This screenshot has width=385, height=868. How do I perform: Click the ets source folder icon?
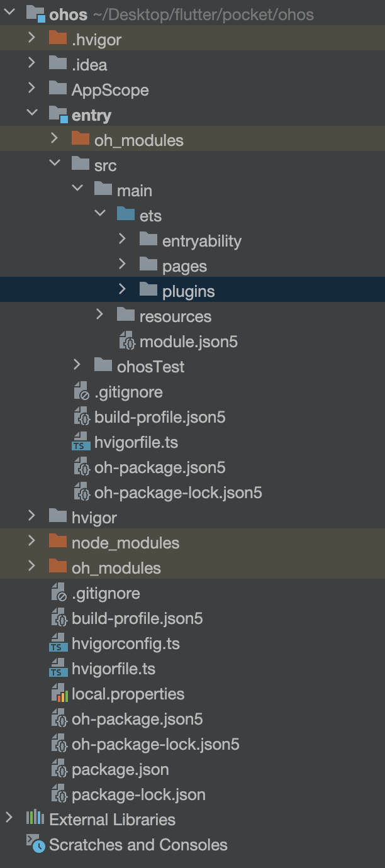click(x=126, y=215)
